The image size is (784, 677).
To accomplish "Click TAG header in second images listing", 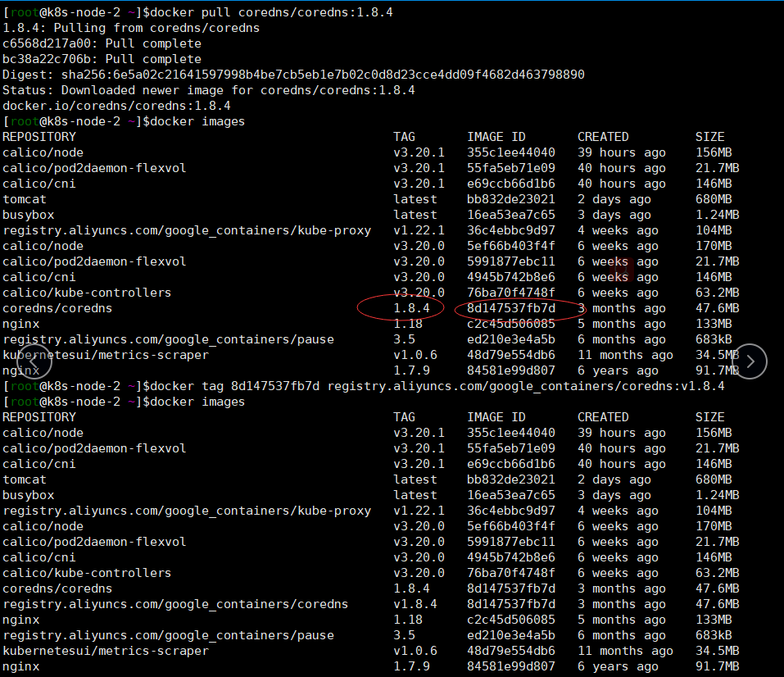I will [404, 417].
